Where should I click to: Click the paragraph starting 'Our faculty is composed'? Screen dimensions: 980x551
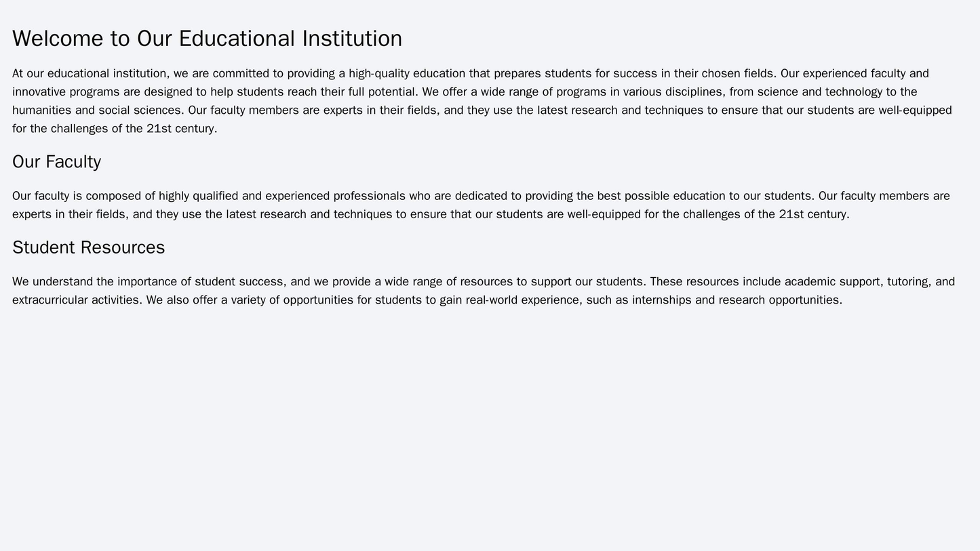click(x=475, y=205)
